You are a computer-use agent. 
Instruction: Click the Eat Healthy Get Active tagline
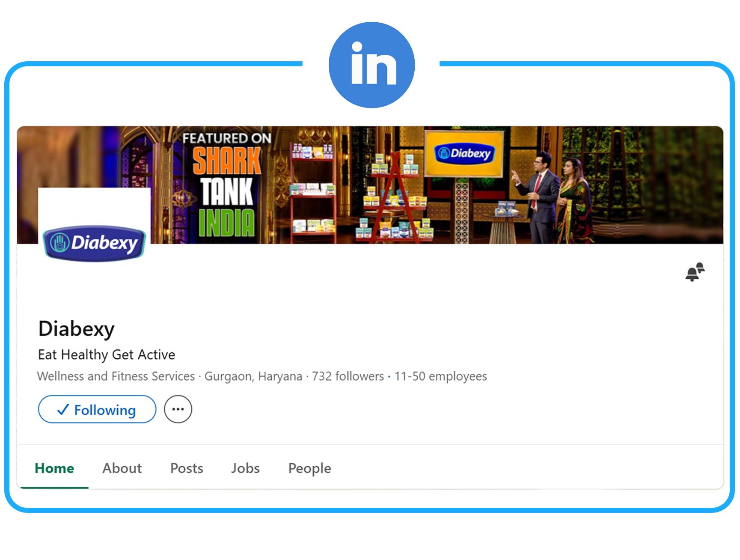[x=107, y=354]
